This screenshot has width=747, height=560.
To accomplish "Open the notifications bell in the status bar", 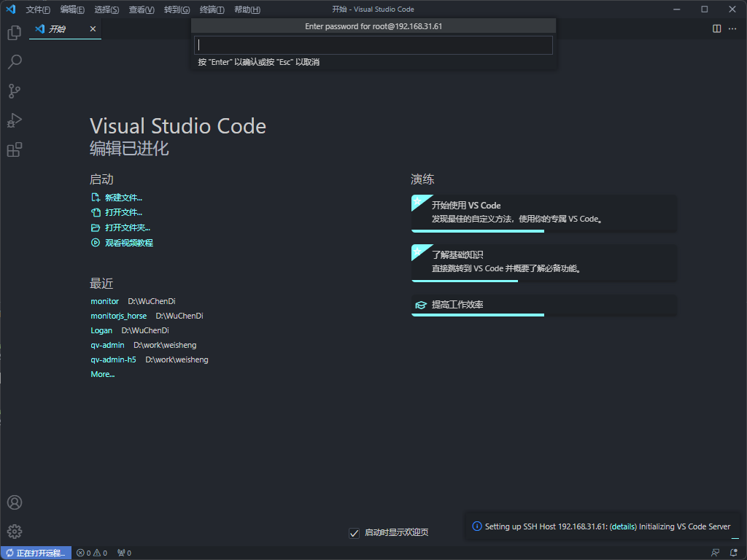I will 734,553.
